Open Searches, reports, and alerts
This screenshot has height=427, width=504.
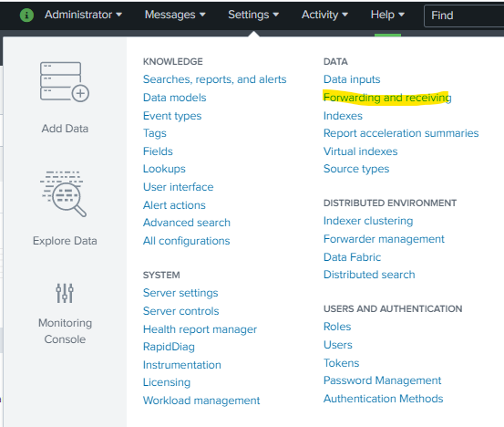(215, 79)
